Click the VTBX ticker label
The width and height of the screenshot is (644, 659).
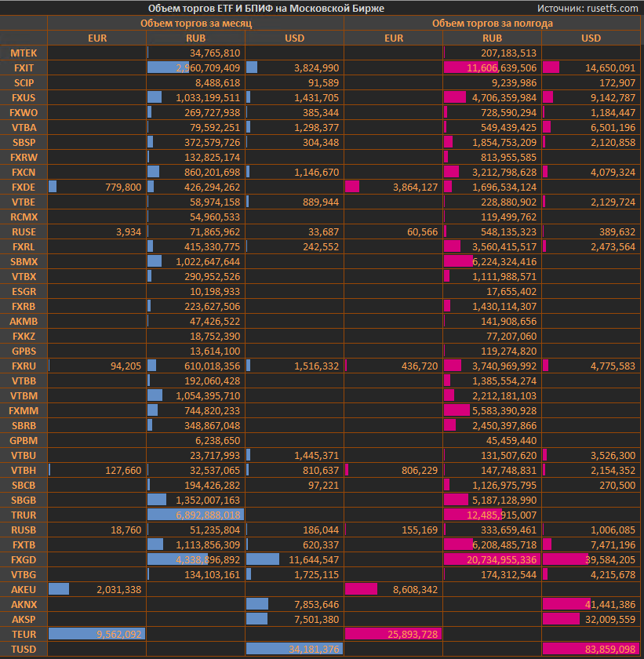click(24, 277)
